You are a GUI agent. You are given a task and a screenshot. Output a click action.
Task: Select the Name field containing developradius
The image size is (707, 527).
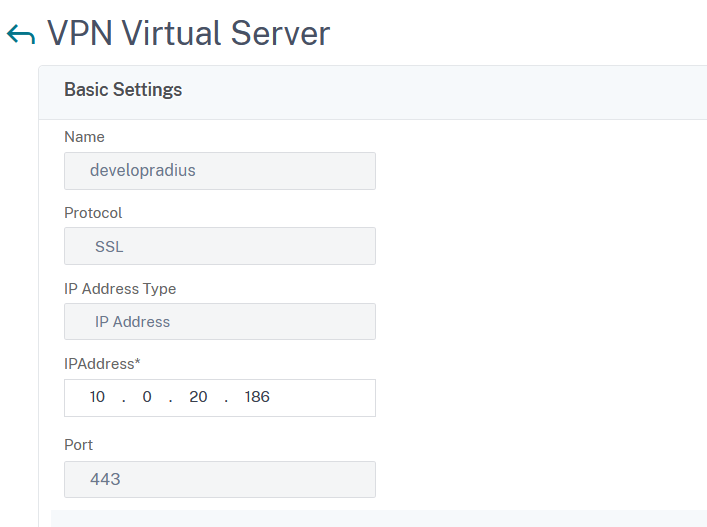(219, 171)
